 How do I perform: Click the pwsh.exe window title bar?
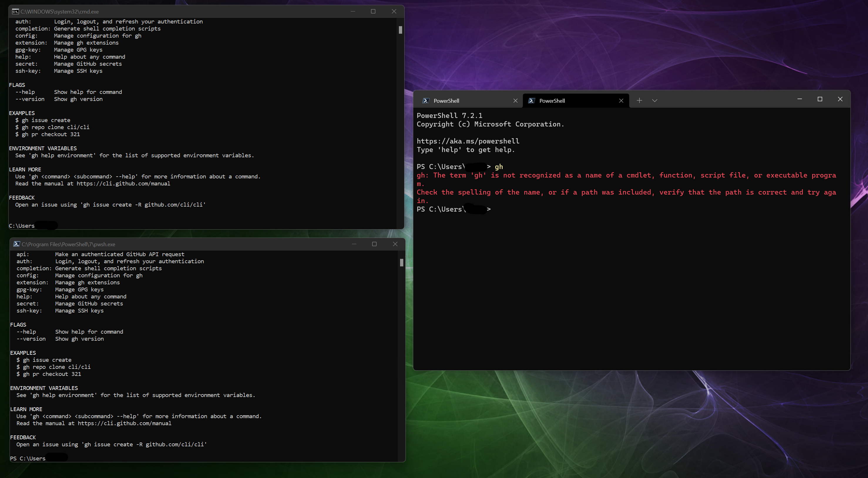tap(202, 244)
